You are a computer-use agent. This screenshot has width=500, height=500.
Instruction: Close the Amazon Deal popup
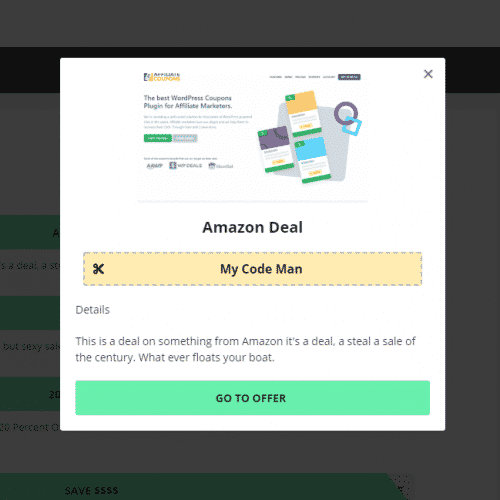(428, 74)
